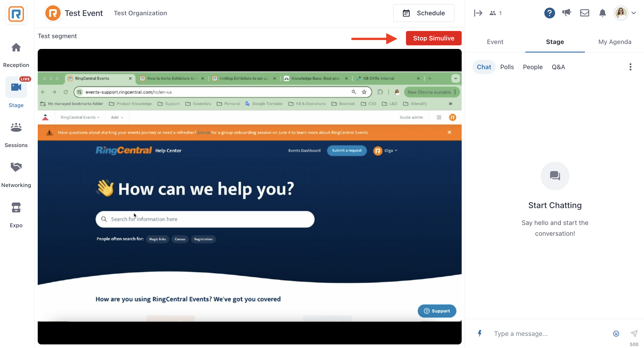The height and width of the screenshot is (348, 644).
Task: Click the Test Event title
Action: [x=84, y=13]
